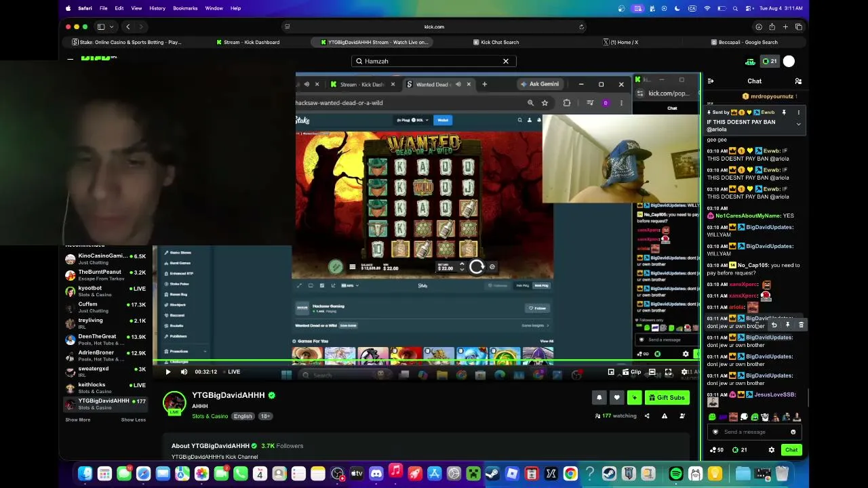Open Spotify from the Dock

[x=676, y=474]
